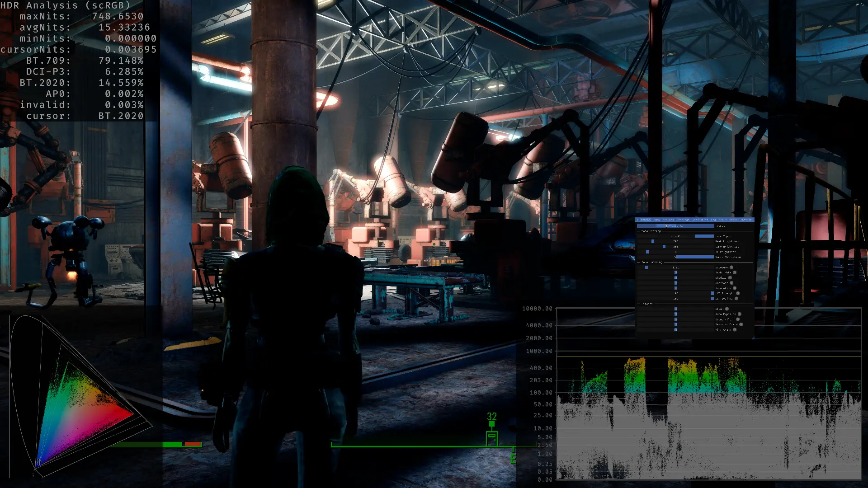
Task: Click the BT.709 percentage 79.148%
Action: (x=121, y=61)
